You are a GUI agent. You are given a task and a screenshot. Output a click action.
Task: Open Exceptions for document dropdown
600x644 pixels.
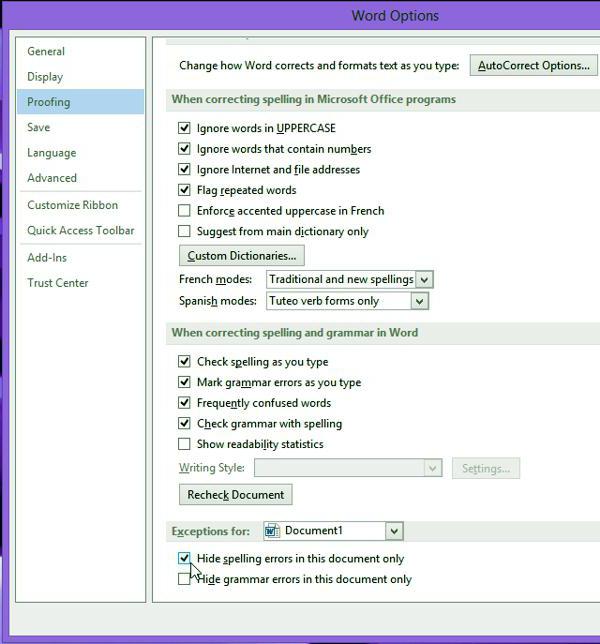(394, 531)
